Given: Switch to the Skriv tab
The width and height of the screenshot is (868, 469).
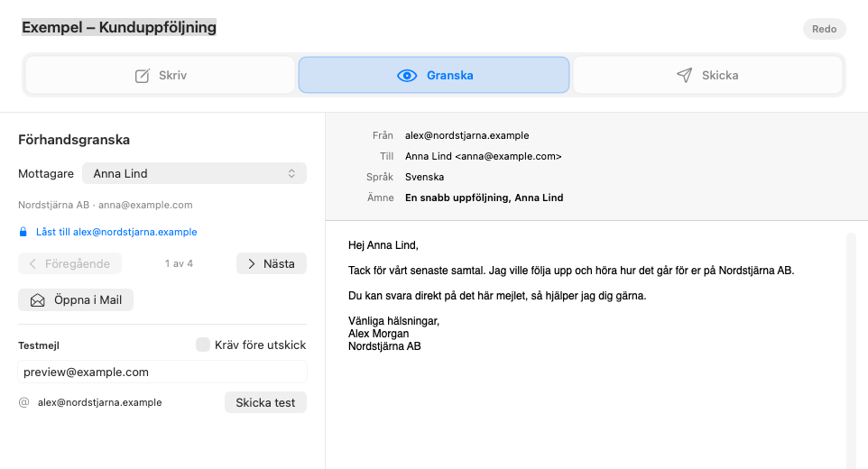Looking at the screenshot, I should click(x=160, y=75).
